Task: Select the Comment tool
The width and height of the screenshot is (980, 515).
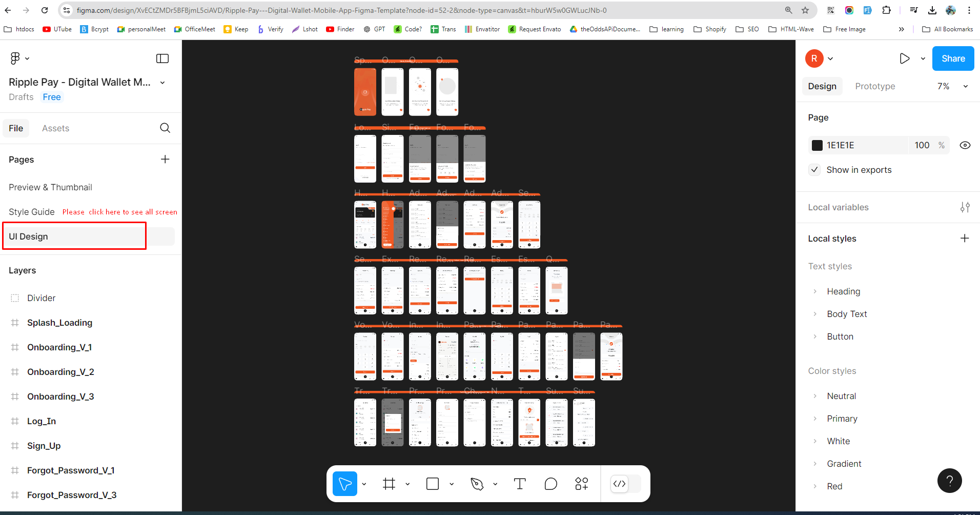Action: [x=551, y=484]
